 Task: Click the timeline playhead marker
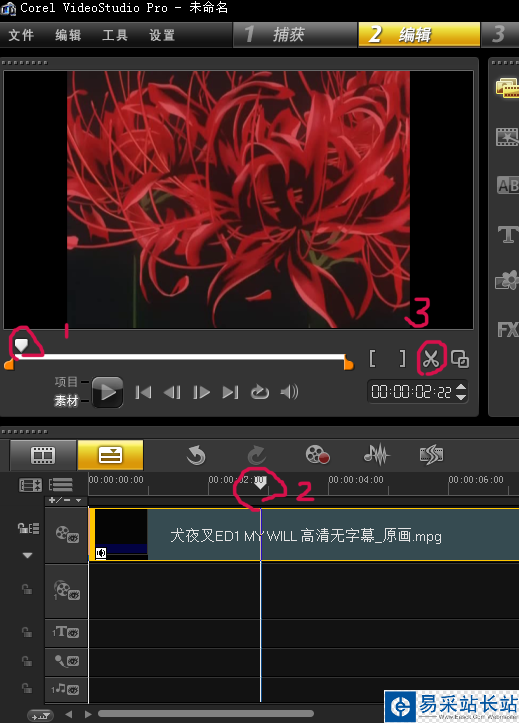[x=260, y=483]
